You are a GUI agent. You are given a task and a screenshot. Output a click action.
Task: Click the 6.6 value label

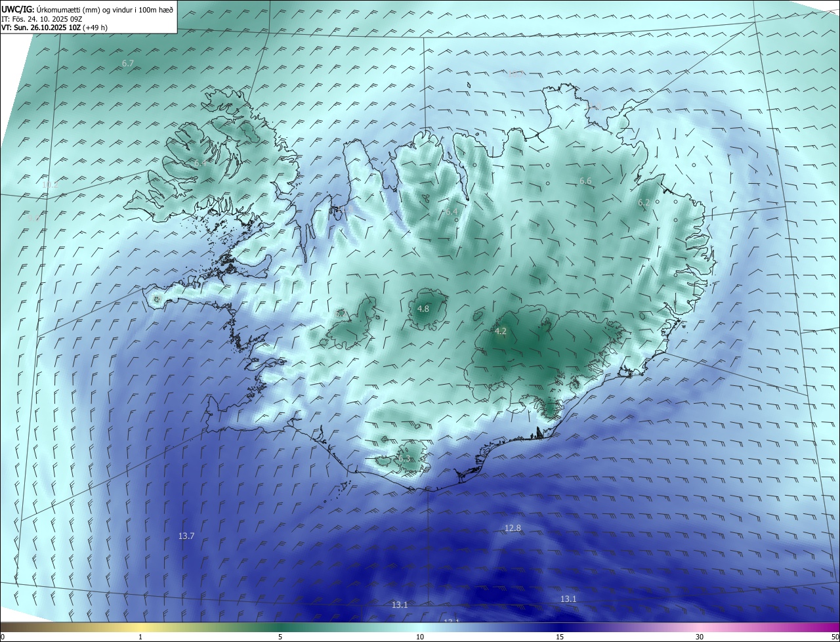pos(585,181)
